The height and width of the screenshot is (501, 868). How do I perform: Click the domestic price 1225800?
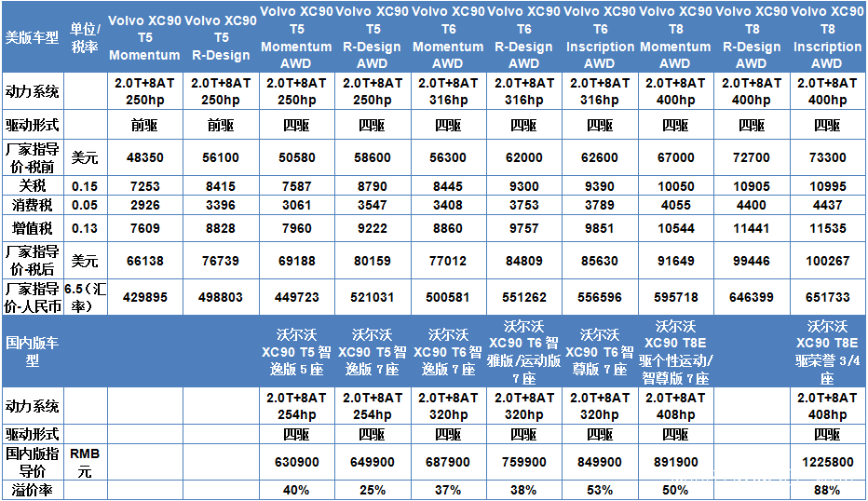pyautogui.click(x=827, y=462)
